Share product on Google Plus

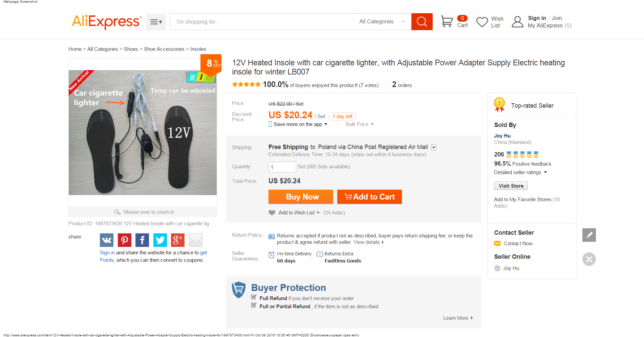point(178,240)
